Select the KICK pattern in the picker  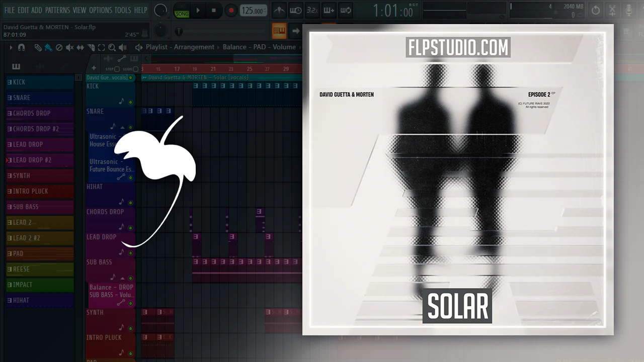(x=40, y=82)
